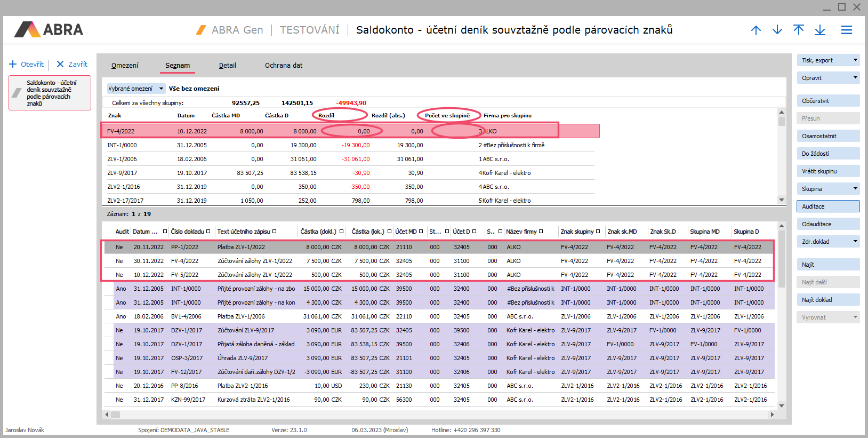This screenshot has height=438, width=868.
Task: Switch to the Omezení tab
Action: click(x=125, y=65)
